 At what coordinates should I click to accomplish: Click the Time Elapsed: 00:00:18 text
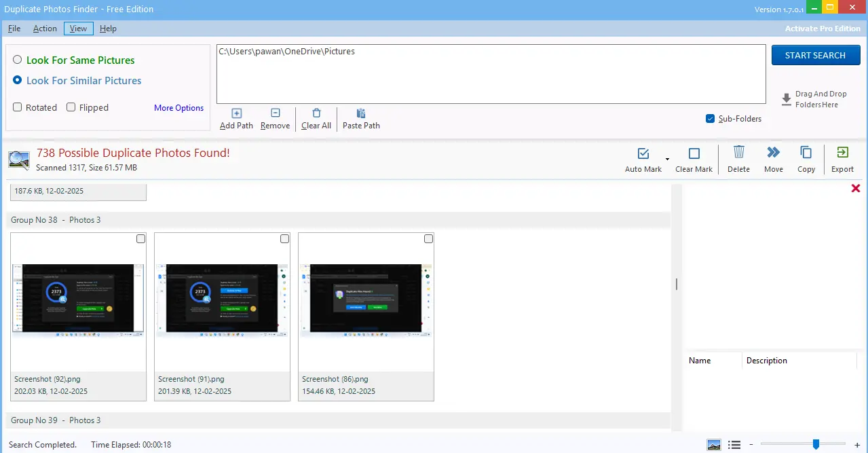pyautogui.click(x=131, y=445)
